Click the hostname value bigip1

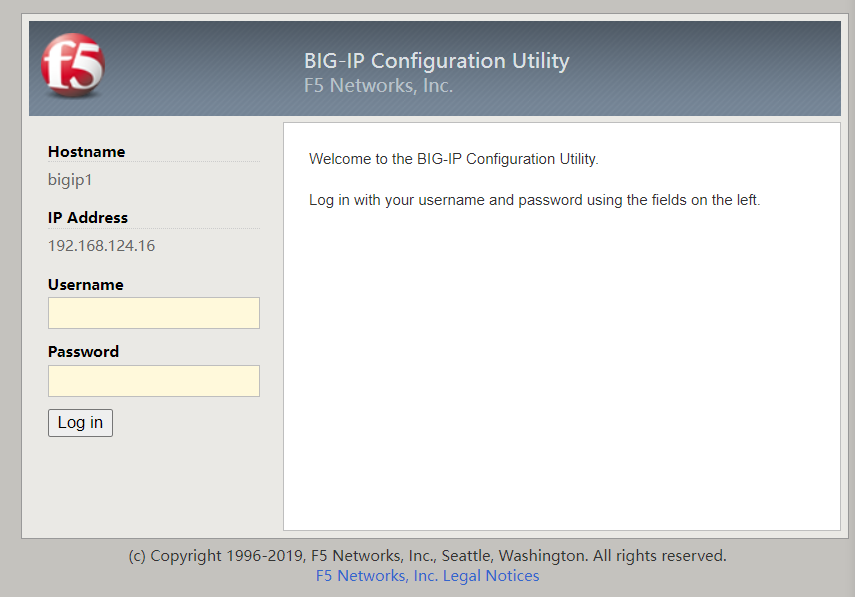70,179
